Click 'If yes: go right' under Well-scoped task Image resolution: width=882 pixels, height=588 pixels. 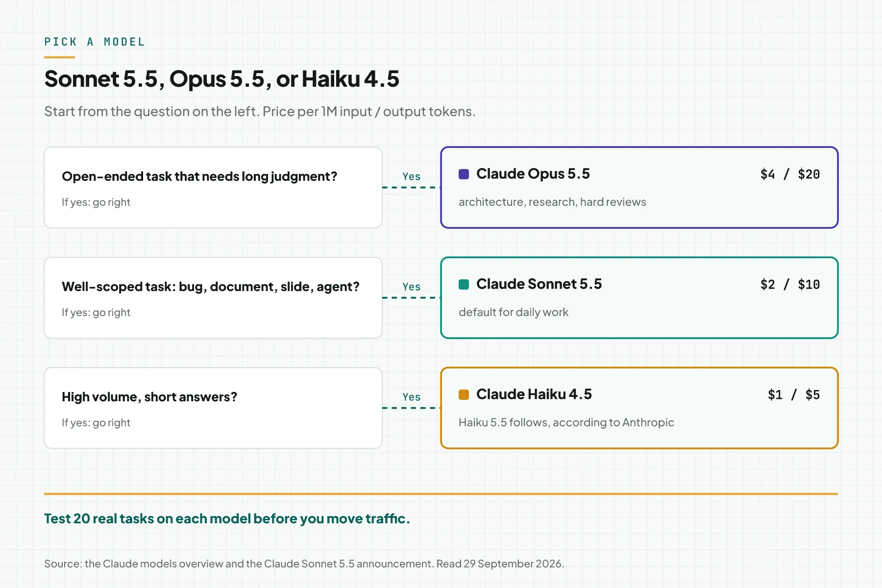click(x=96, y=313)
